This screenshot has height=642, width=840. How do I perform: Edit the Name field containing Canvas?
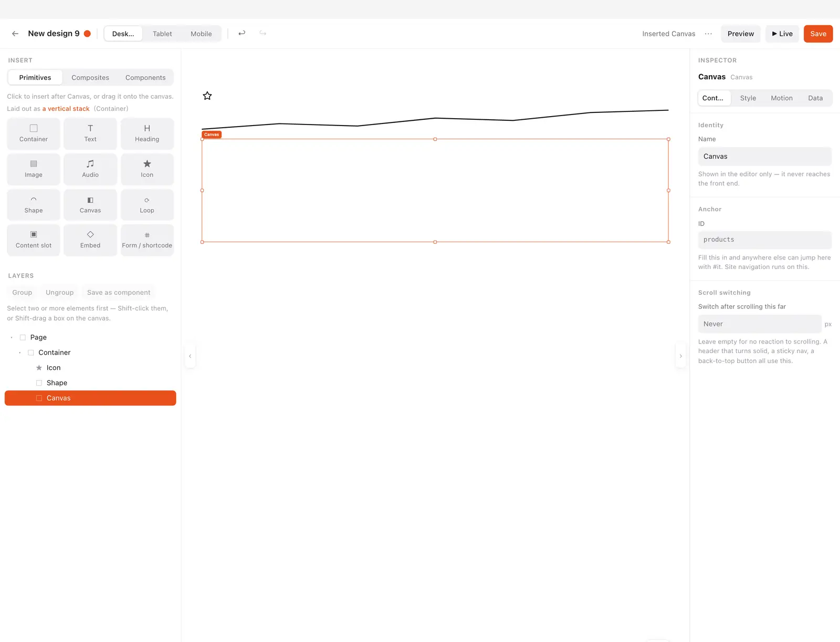pyautogui.click(x=764, y=157)
